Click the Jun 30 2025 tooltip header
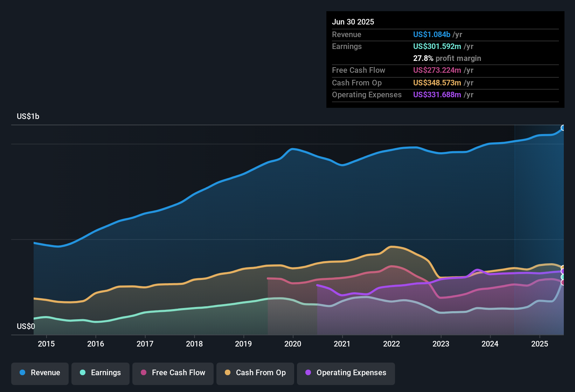The image size is (575, 392). 353,22
